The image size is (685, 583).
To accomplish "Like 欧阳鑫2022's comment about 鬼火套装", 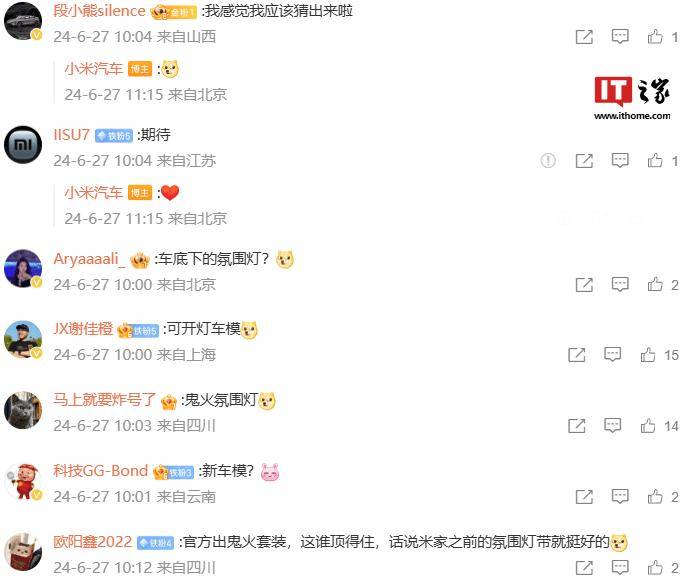I will click(x=654, y=567).
